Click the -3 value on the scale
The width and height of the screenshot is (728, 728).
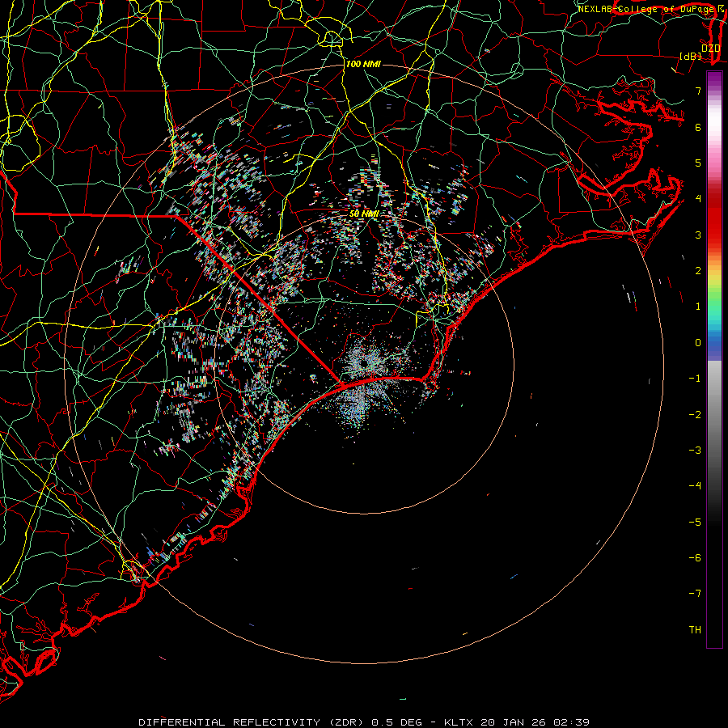[695, 451]
